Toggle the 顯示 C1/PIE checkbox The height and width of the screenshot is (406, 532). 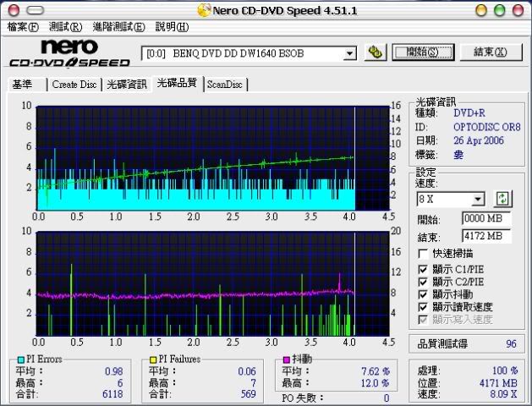[x=423, y=270]
